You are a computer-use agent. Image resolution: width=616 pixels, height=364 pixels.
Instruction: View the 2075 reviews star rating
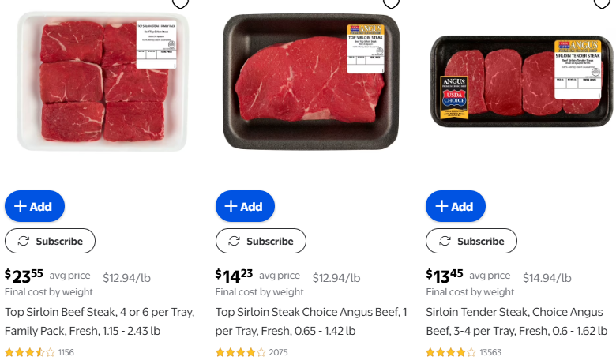pyautogui.click(x=241, y=352)
